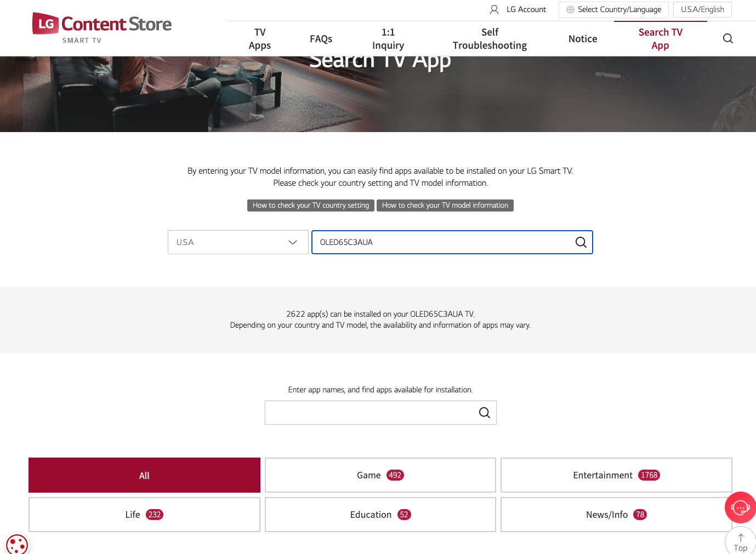Image resolution: width=756 pixels, height=554 pixels.
Task: Open the LG Account user icon
Action: (x=494, y=9)
